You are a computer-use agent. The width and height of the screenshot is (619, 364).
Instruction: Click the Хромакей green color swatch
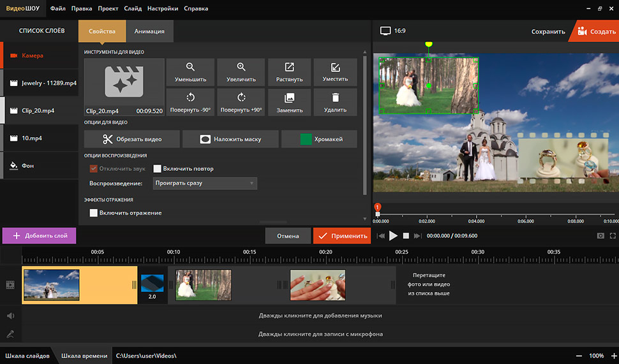[x=306, y=139]
